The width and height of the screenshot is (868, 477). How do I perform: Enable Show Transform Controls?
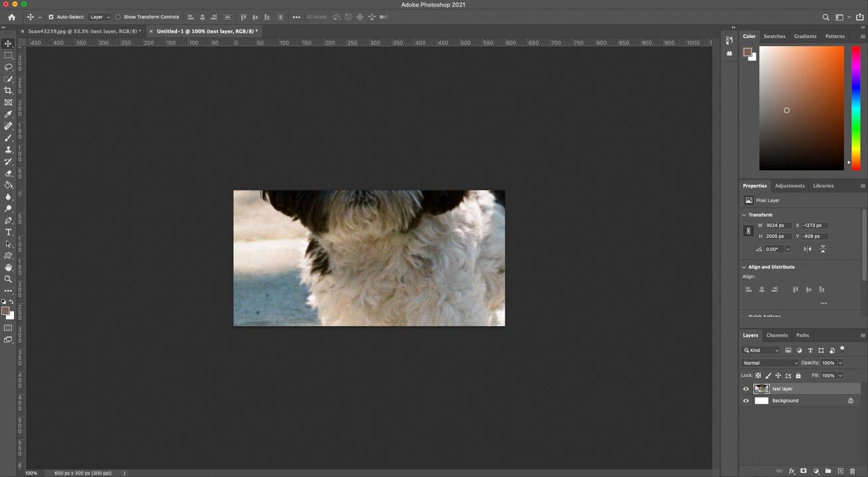(118, 17)
